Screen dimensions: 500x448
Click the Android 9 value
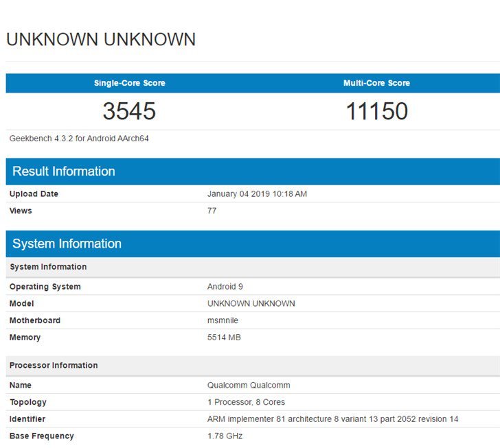click(x=225, y=287)
